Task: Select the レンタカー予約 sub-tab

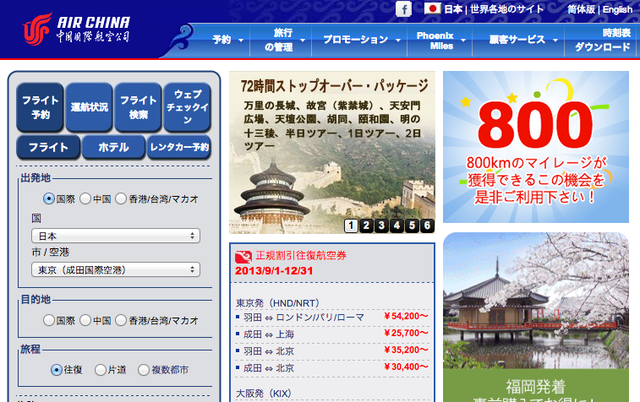Action: [179, 147]
